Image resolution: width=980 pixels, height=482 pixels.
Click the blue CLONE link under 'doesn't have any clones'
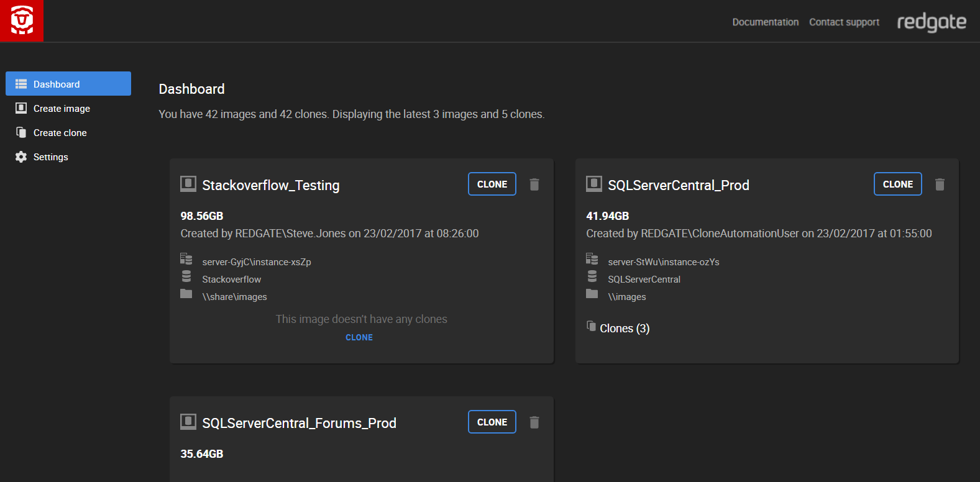point(359,337)
